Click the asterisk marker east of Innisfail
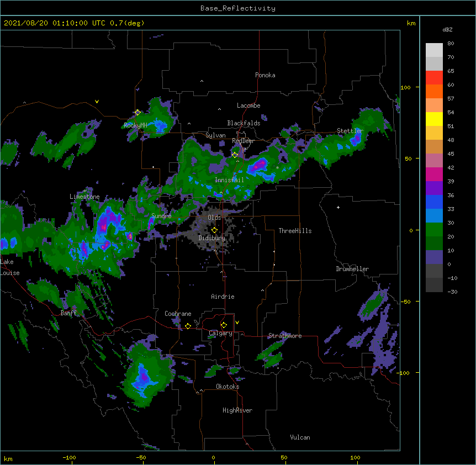 tap(277, 168)
